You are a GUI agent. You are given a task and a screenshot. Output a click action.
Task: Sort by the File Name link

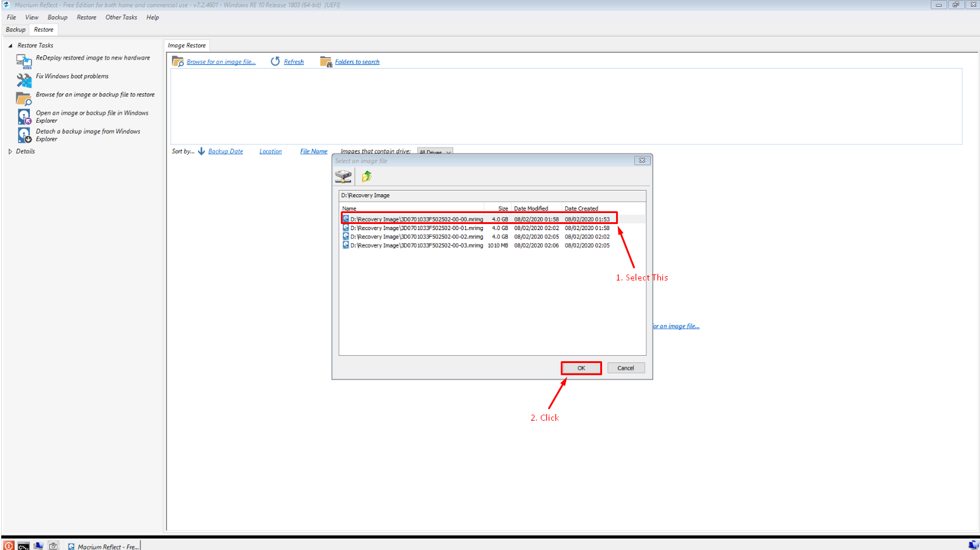[x=314, y=151]
